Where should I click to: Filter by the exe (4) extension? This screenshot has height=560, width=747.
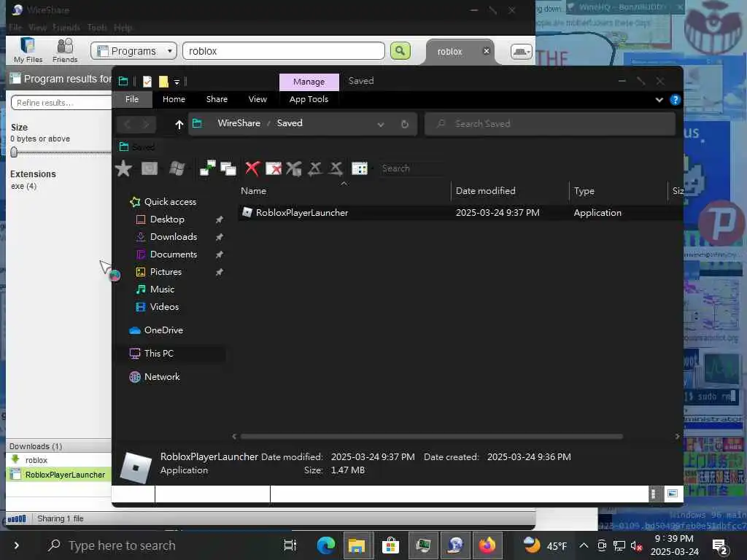point(24,186)
